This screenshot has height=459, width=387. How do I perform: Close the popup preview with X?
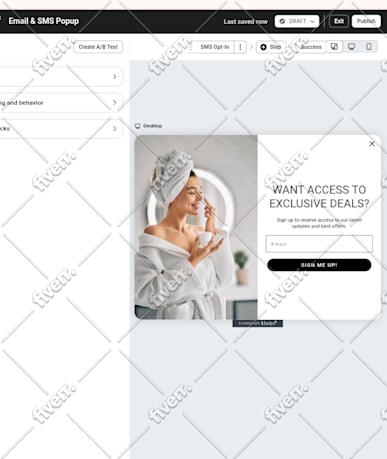click(372, 143)
